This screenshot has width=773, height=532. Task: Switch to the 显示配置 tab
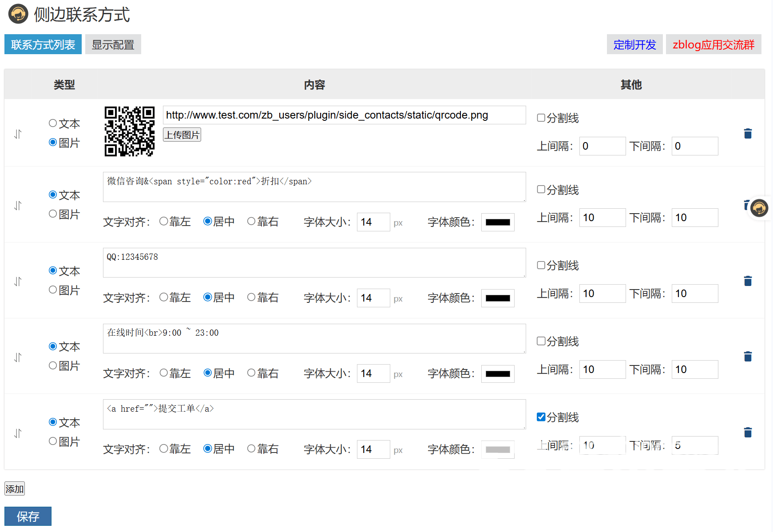[113, 44]
